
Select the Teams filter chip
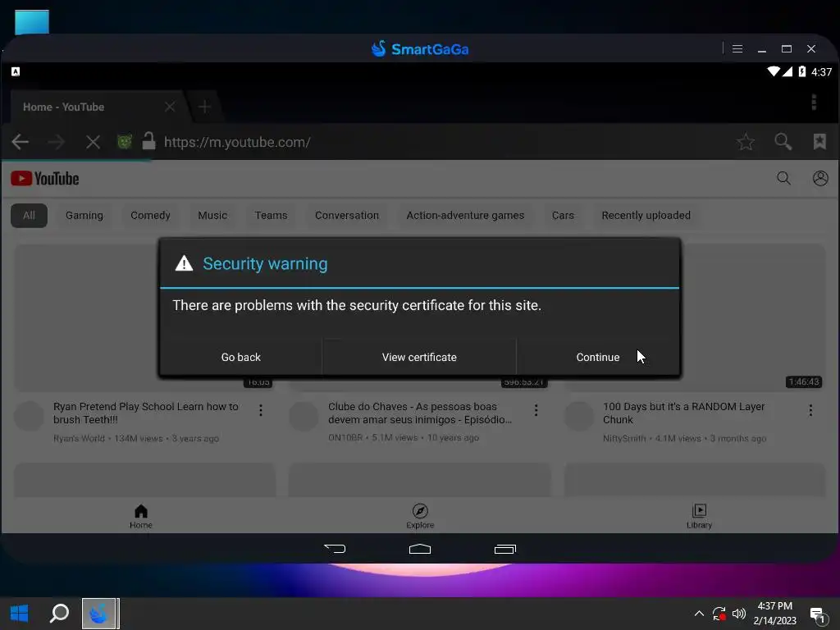[271, 216]
